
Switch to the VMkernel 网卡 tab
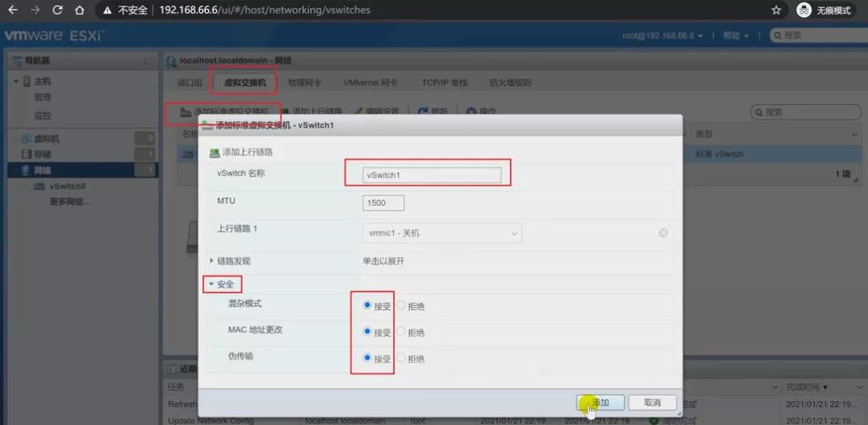(x=371, y=83)
